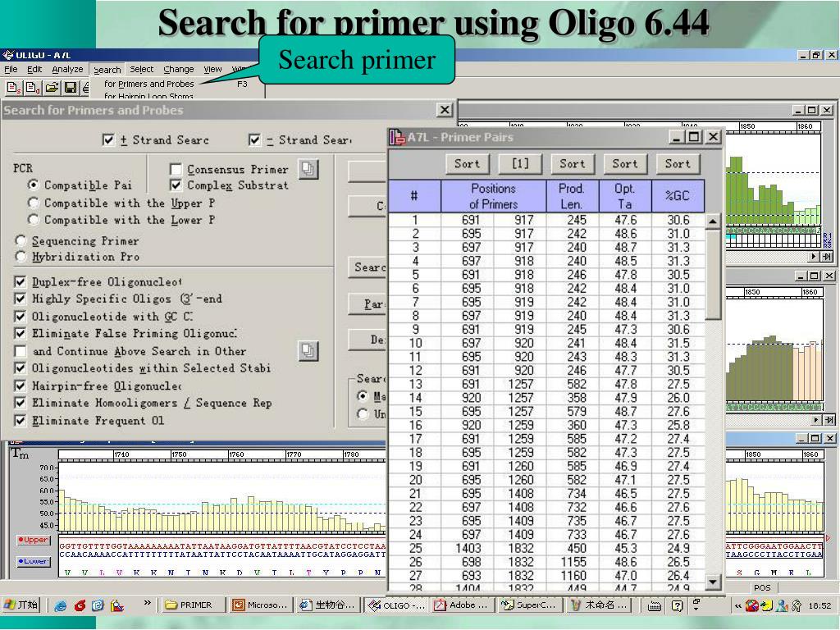Click the Primer Pairs scroll up arrow
Image resolution: width=840 pixels, height=630 pixels.
click(x=713, y=221)
